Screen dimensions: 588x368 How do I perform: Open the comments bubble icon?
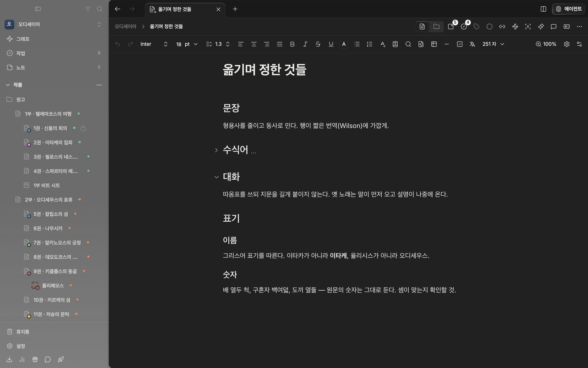[554, 27]
